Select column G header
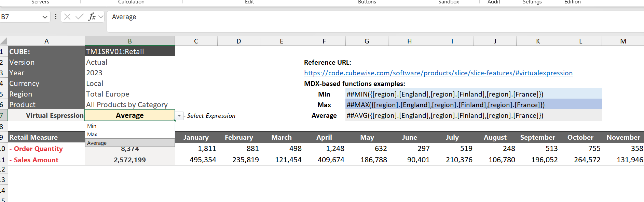Screen dimensions: 644x202 point(367,41)
